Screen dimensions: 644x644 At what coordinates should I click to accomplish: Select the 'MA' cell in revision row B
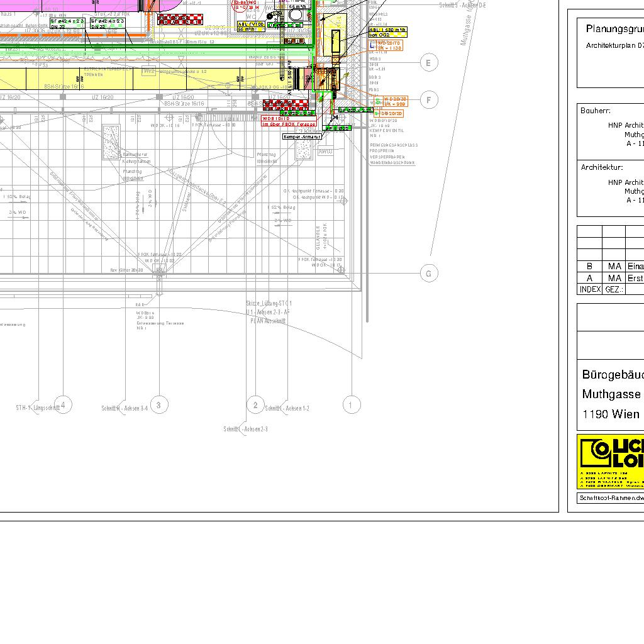coord(614,266)
